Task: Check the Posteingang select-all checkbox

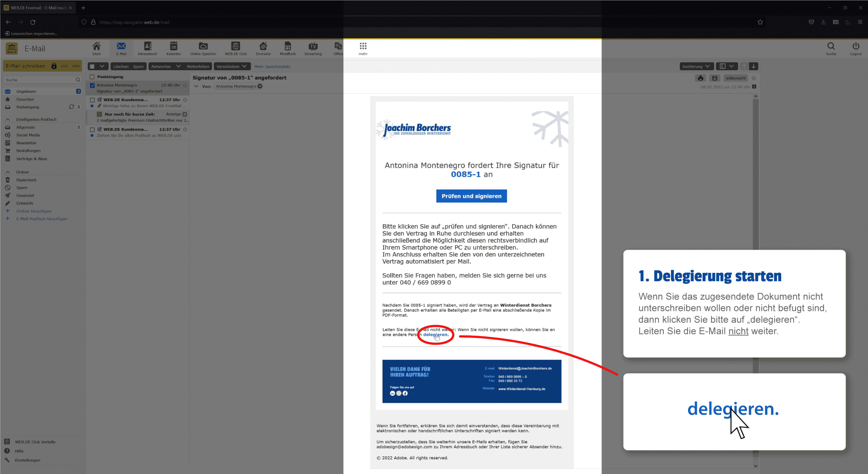Action: click(x=92, y=77)
